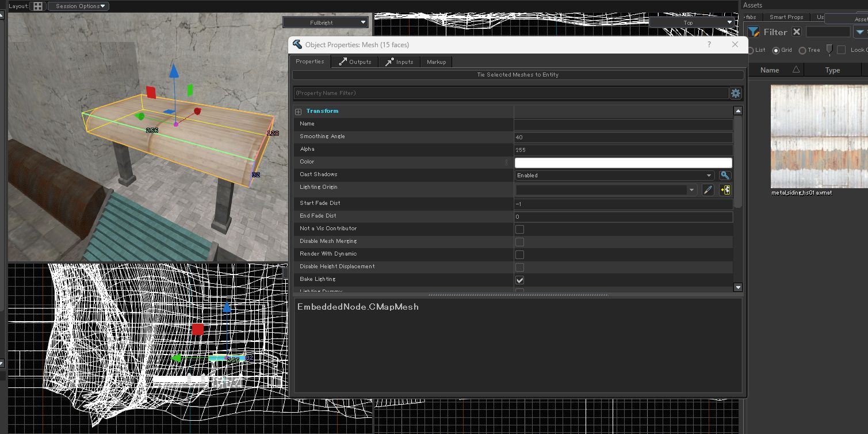Click the Assets funnel filter icon
The height and width of the screenshot is (434, 868).
(753, 32)
